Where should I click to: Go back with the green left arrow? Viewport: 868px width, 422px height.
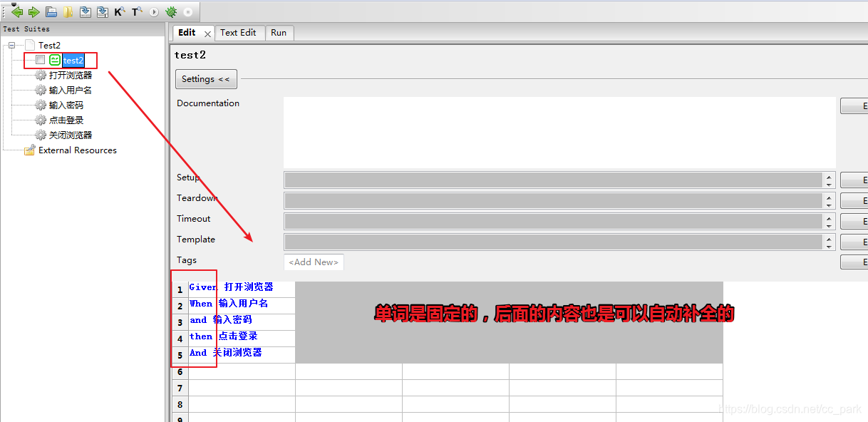tap(17, 12)
